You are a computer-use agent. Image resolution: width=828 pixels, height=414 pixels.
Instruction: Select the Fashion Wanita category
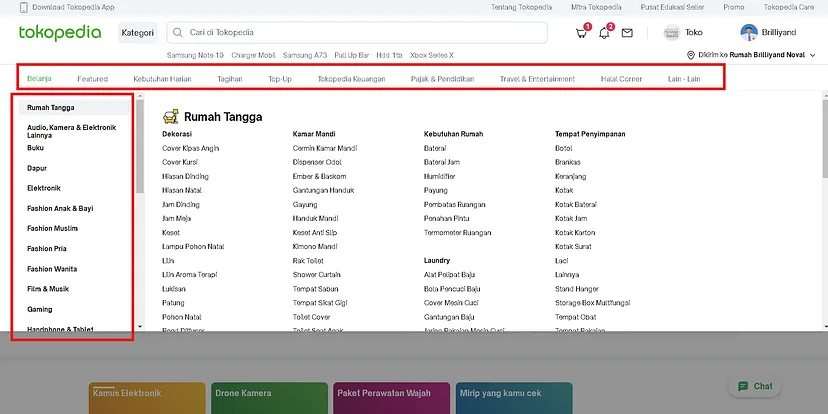pos(52,269)
